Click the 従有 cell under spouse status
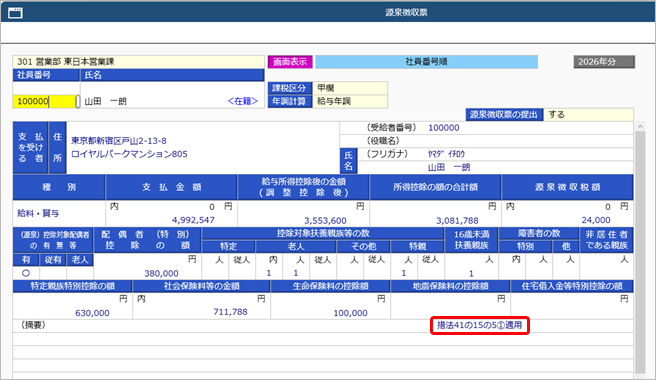 pyautogui.click(x=53, y=273)
